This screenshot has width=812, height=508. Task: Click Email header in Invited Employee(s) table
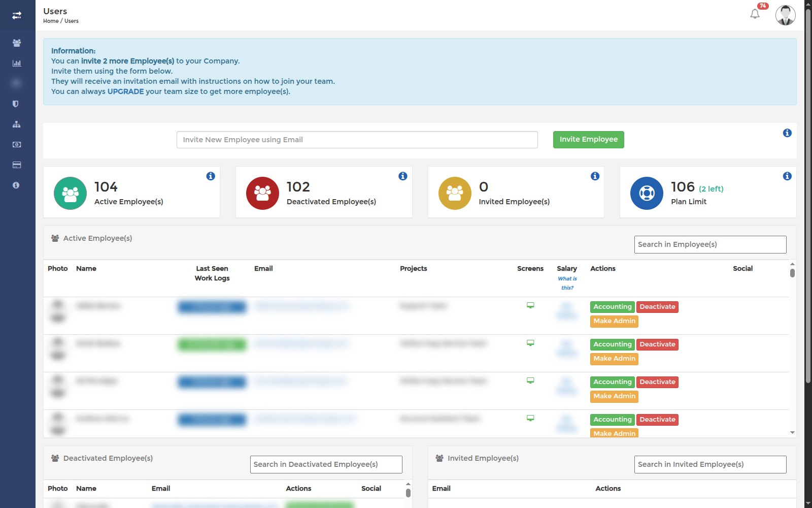[441, 489]
